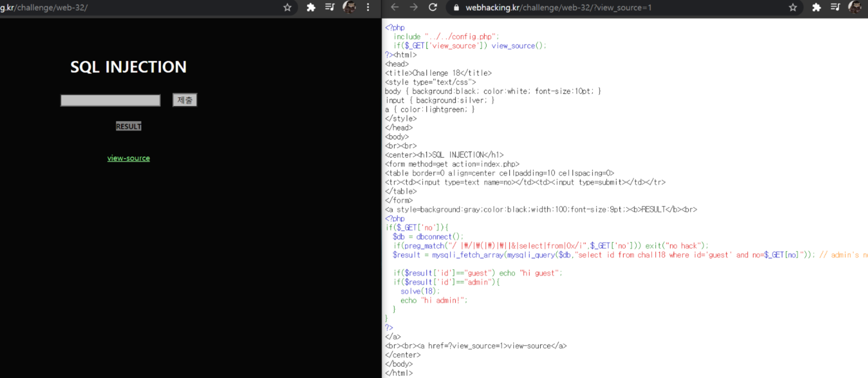The height and width of the screenshot is (378, 868).
Task: Open media control icon in left browser window
Action: click(330, 7)
